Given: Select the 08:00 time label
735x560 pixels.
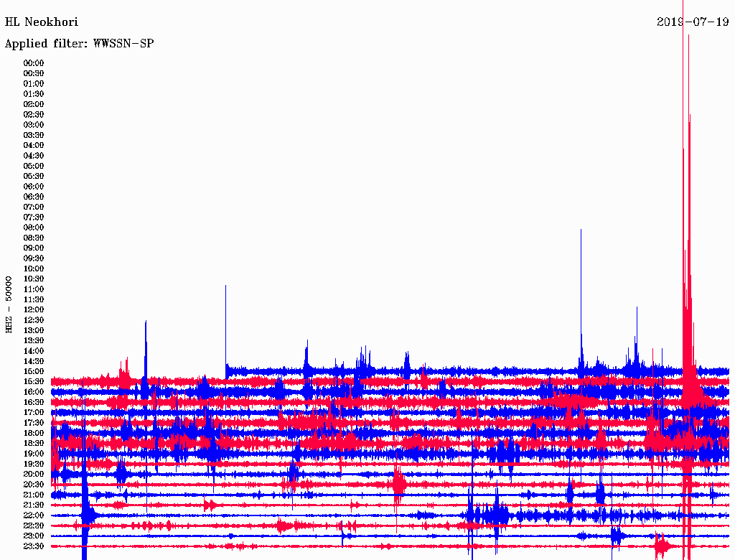Looking at the screenshot, I should click(x=34, y=228).
